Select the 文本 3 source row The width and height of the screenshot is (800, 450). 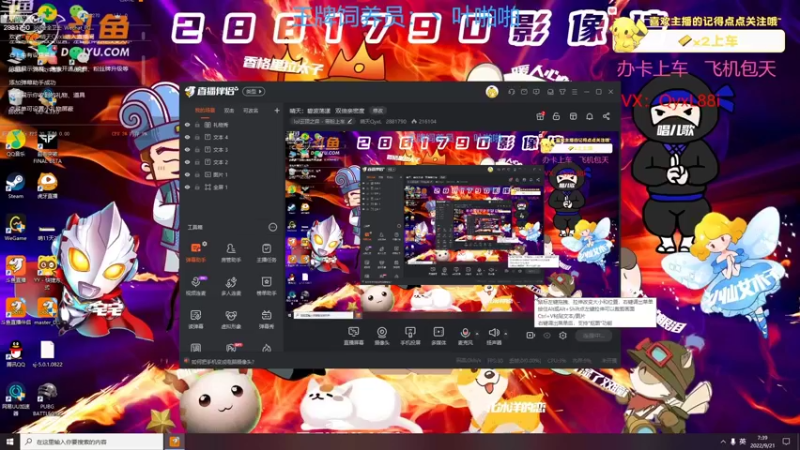point(232,149)
